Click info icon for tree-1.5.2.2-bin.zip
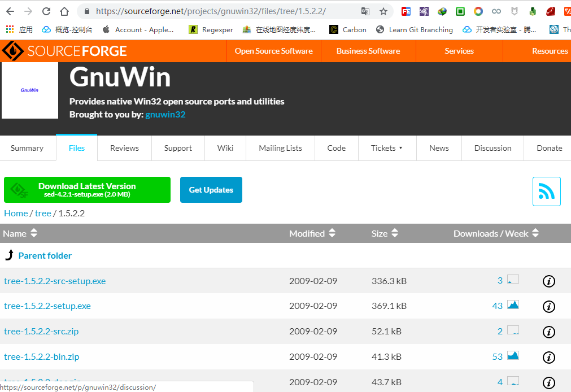The width and height of the screenshot is (571, 392). click(x=548, y=357)
